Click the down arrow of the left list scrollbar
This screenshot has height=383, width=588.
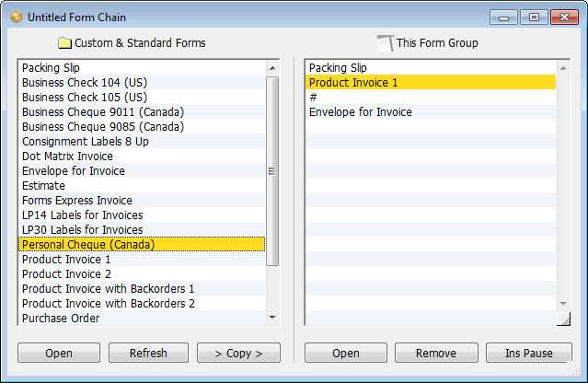[x=272, y=318]
